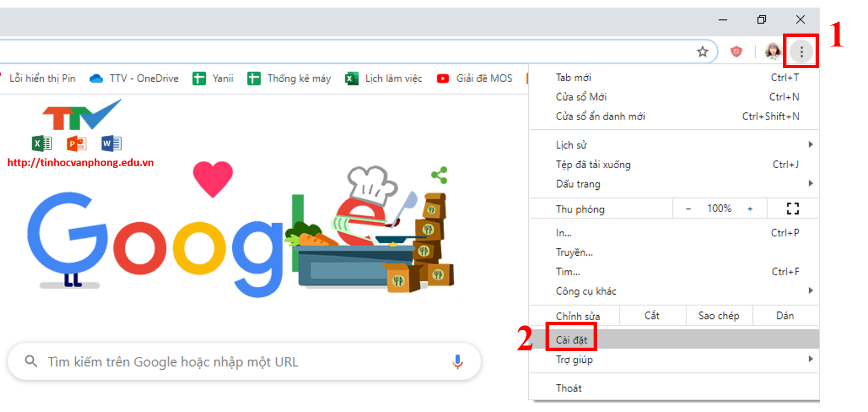Open the Giải đề MOS YouTube bookmark
This screenshot has width=868, height=412.
[475, 78]
